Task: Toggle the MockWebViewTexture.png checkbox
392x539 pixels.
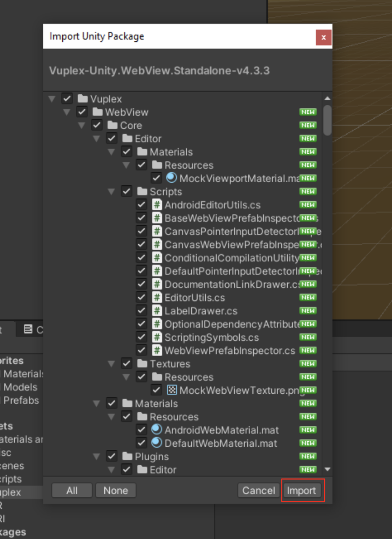Action: coord(156,390)
